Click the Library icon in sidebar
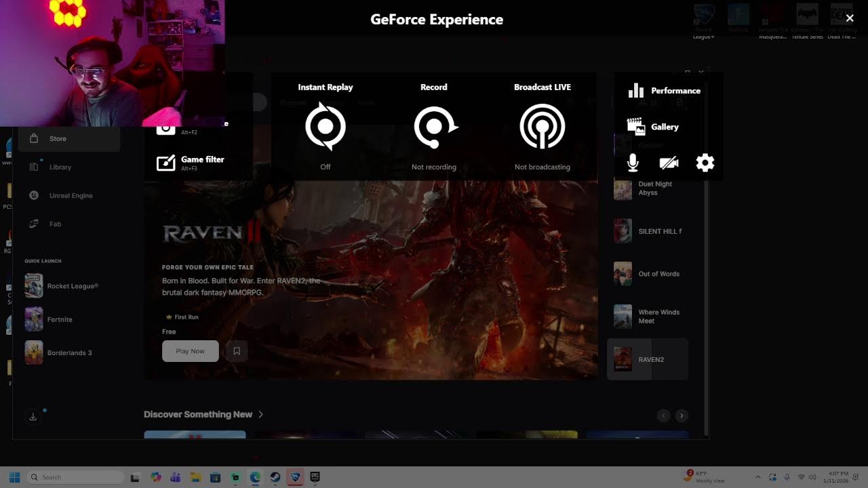The width and height of the screenshot is (868, 488). (x=34, y=167)
